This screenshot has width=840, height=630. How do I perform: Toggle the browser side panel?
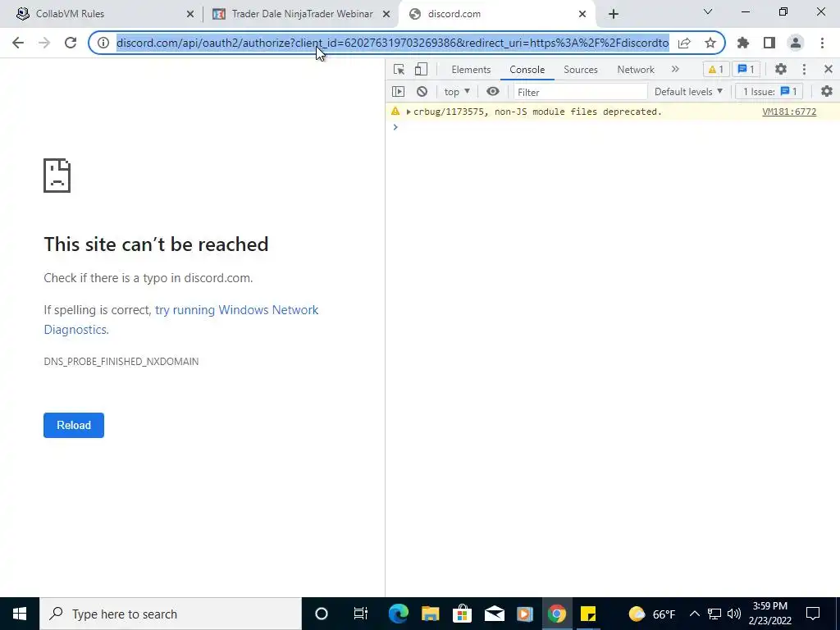click(769, 43)
